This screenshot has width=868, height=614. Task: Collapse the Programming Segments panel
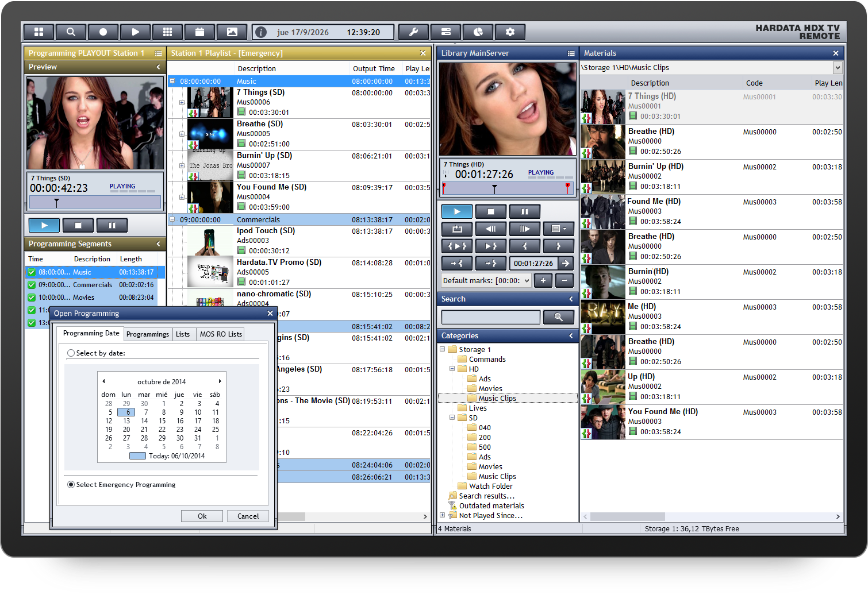point(159,244)
